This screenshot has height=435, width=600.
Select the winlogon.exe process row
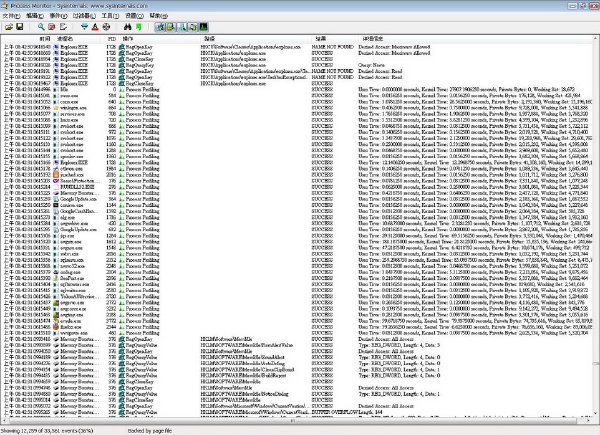click(x=298, y=108)
